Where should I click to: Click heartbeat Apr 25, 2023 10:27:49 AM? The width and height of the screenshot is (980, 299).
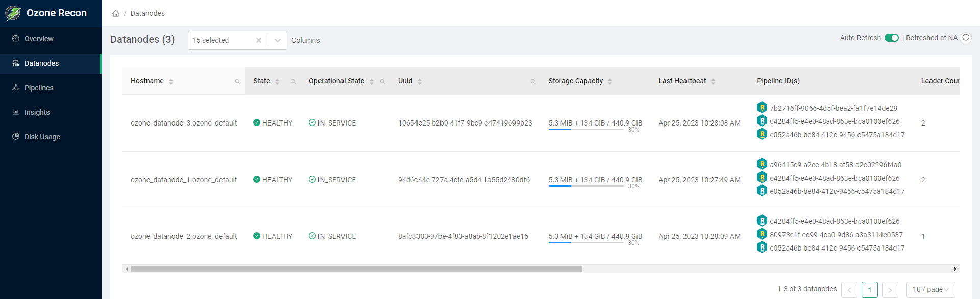click(699, 180)
